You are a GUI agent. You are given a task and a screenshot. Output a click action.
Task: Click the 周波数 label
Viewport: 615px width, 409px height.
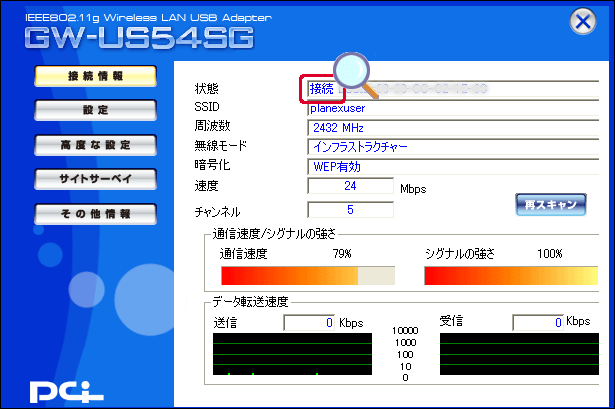pyautogui.click(x=212, y=126)
